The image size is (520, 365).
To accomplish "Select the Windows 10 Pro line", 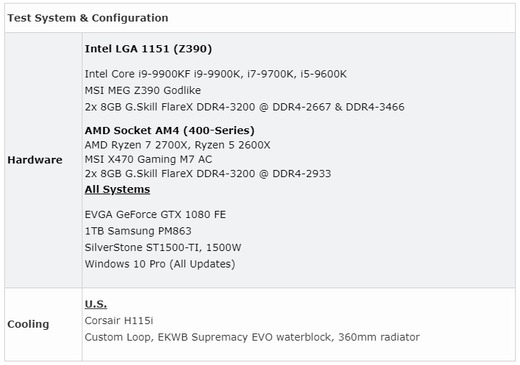I will pyautogui.click(x=160, y=264).
